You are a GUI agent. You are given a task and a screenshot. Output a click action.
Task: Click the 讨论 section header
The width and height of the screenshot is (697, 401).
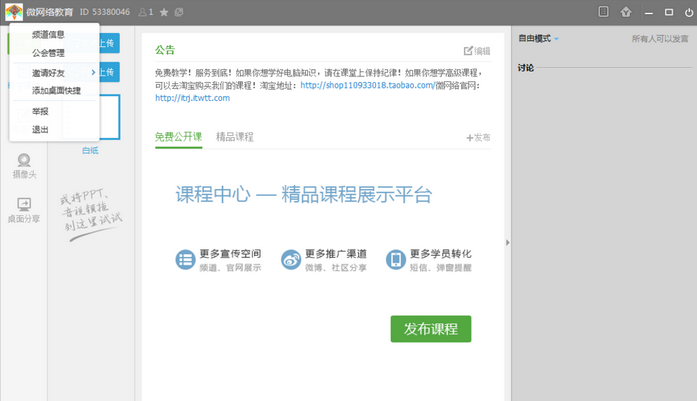(x=526, y=68)
